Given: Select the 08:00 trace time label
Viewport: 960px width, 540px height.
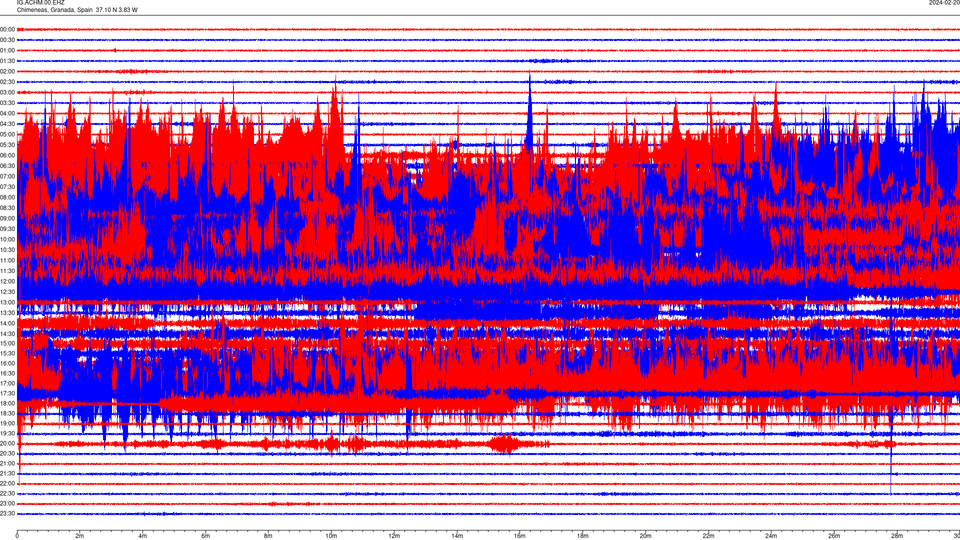Looking at the screenshot, I should point(7,197).
